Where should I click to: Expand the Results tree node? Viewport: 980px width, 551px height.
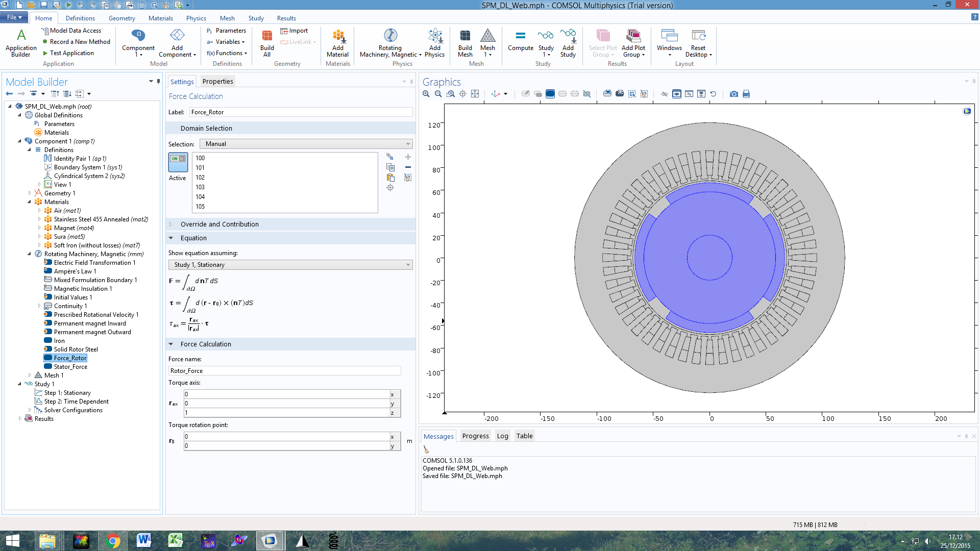(20, 419)
